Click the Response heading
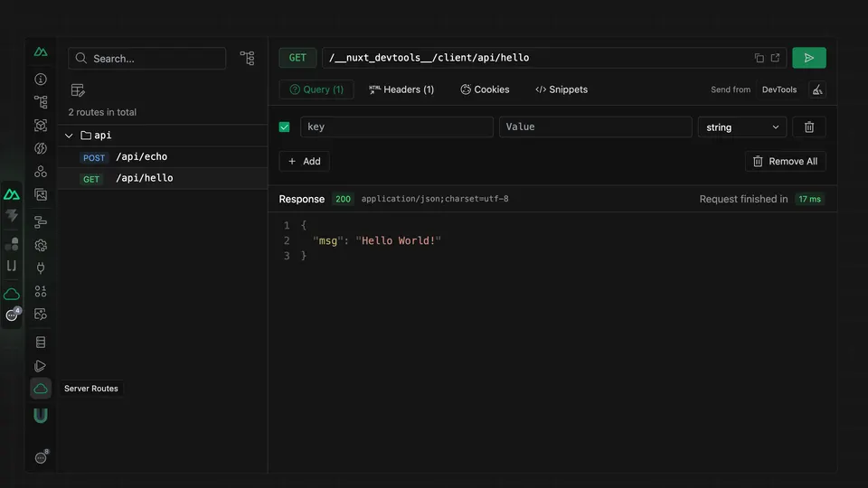Screen dimensions: 868x488 pos(302,199)
